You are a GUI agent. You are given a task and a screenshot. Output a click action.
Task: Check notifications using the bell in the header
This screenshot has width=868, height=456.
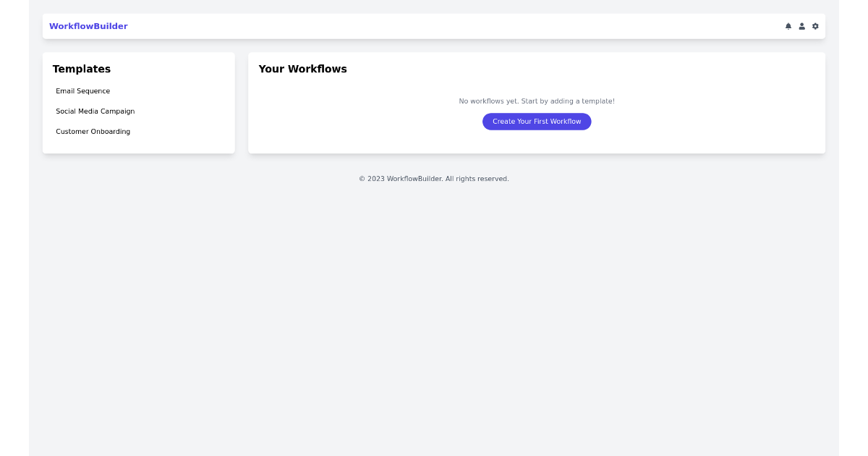(x=788, y=26)
